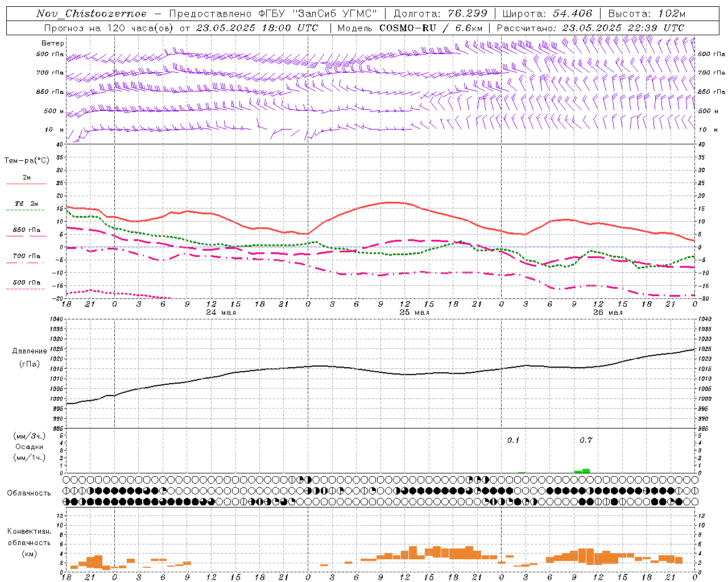Click the 'Td 2м' dew point legend entry
This screenshot has width=728, height=582.
pyautogui.click(x=26, y=203)
